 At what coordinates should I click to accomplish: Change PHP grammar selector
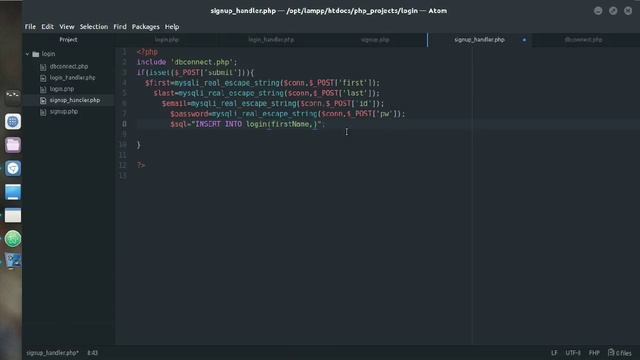tap(594, 353)
